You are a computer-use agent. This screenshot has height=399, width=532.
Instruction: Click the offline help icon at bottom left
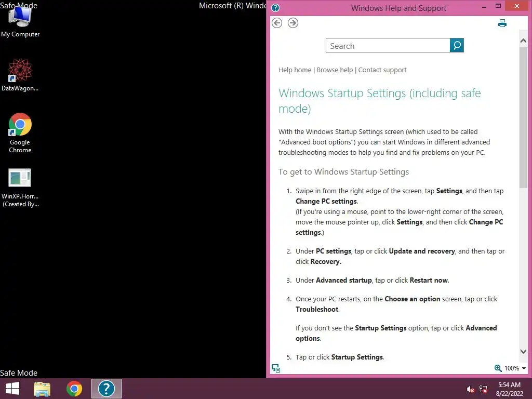(276, 368)
